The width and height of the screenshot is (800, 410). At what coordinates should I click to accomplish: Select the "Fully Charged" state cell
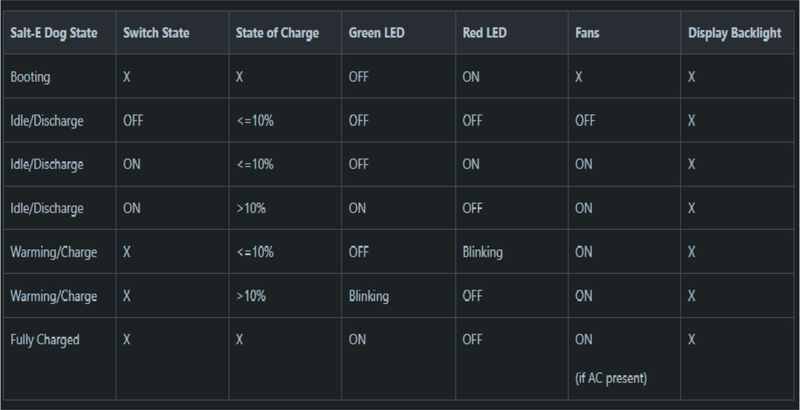pyautogui.click(x=44, y=340)
